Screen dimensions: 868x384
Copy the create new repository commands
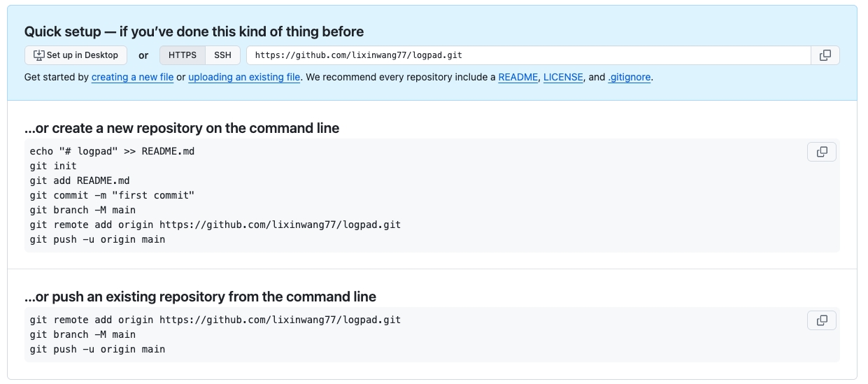click(822, 152)
